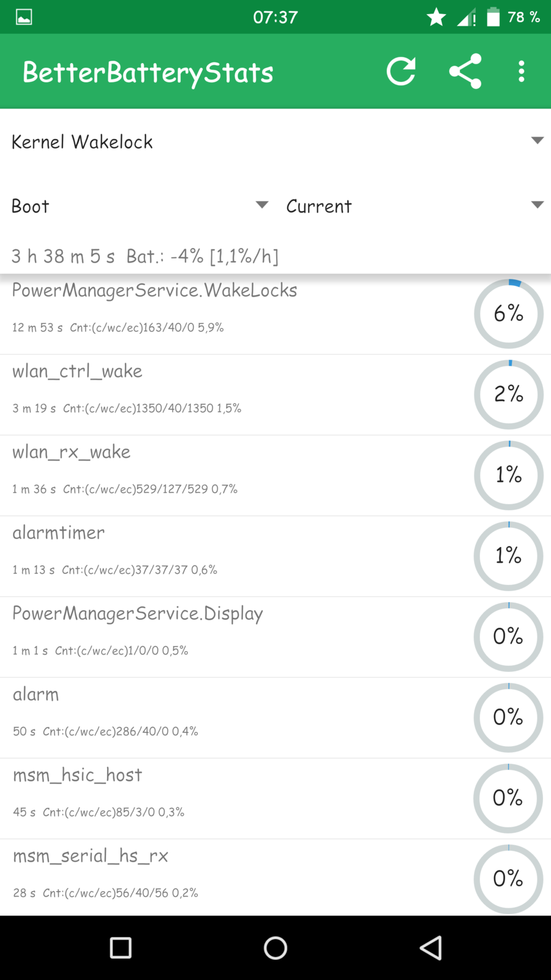The image size is (551, 980).
Task: Tap the BetterBatteryStats title
Action: coord(148,72)
